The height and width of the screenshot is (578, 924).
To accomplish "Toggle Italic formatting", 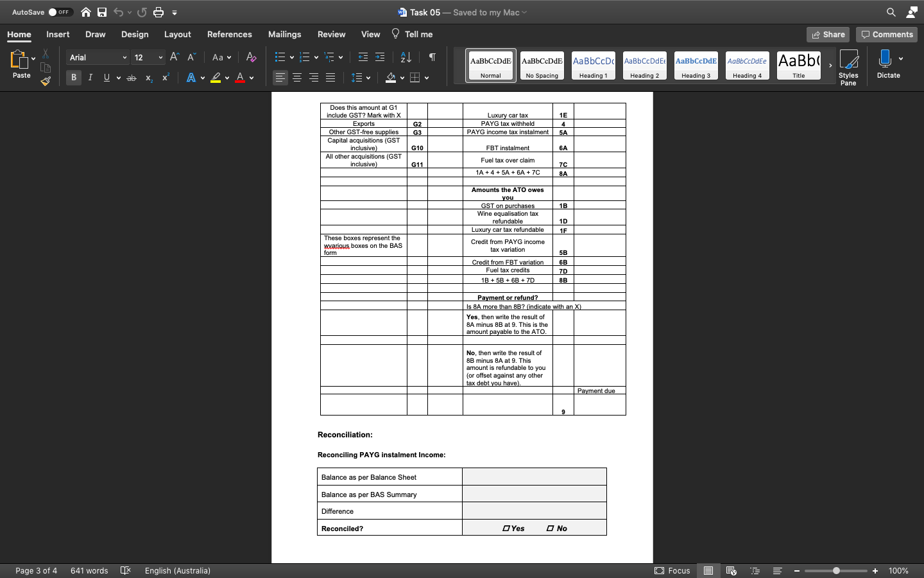I will point(90,78).
